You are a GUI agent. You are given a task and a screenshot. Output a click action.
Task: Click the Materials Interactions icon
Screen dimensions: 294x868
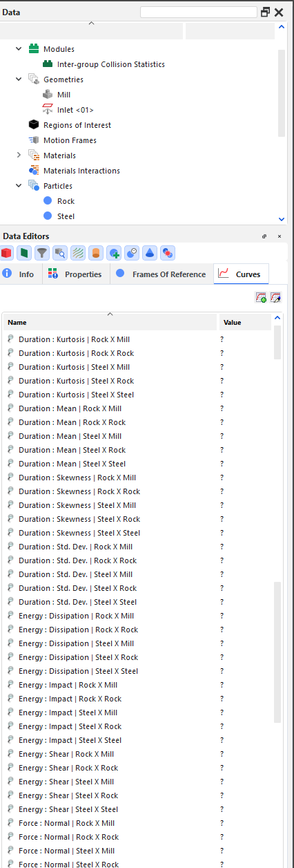(34, 171)
